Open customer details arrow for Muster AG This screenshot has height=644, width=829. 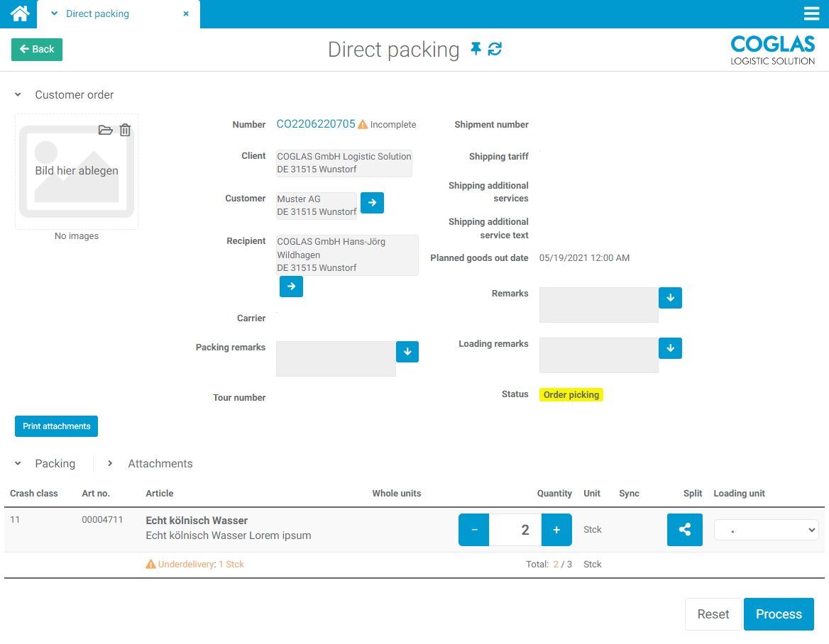372,202
